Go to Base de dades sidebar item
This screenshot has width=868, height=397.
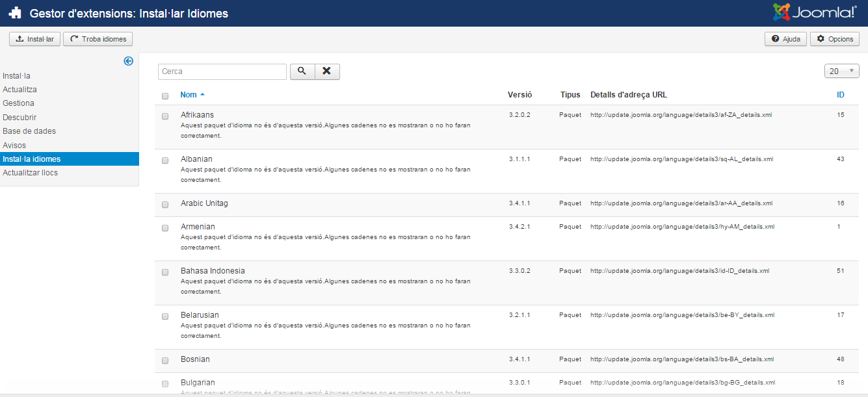point(29,131)
